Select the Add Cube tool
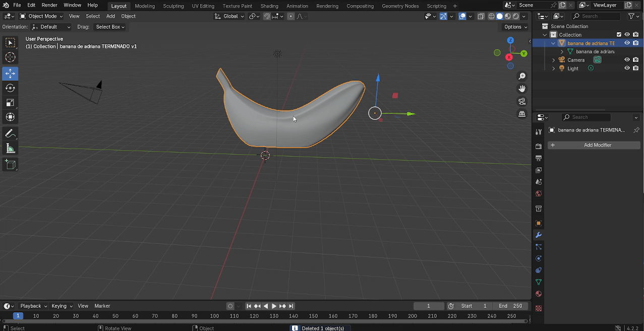644x331 pixels. point(10,164)
